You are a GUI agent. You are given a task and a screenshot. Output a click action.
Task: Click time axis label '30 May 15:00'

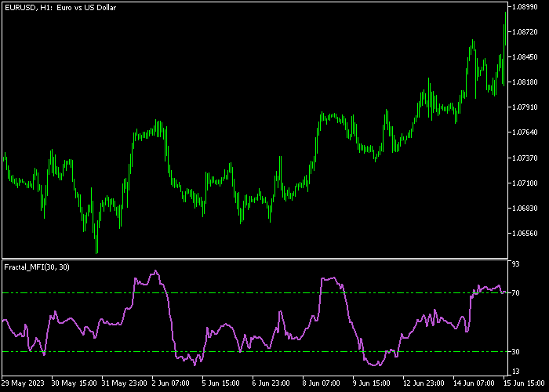pos(74,383)
